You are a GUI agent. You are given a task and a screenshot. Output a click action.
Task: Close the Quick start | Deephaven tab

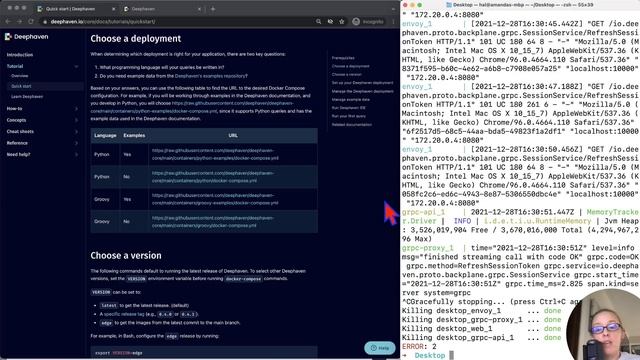pos(113,9)
